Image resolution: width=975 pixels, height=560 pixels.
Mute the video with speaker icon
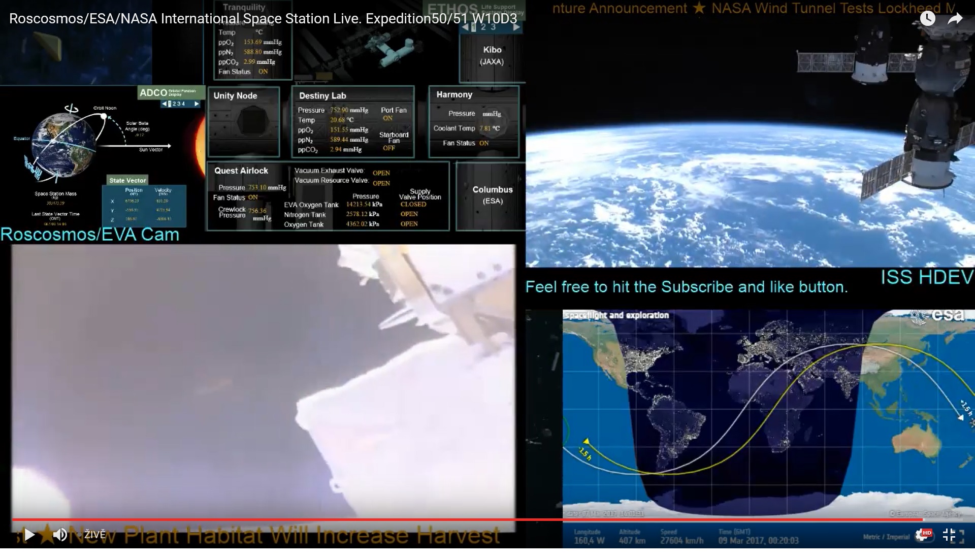coord(60,535)
